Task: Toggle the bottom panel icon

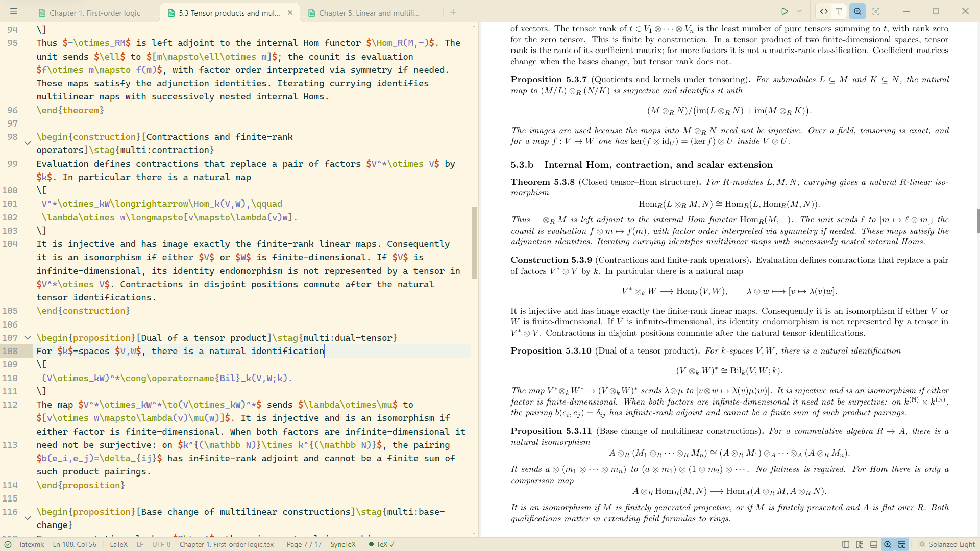Action: click(x=874, y=544)
